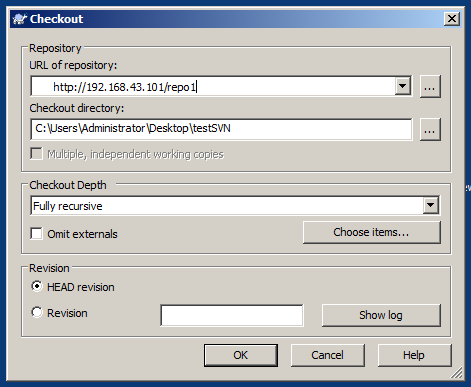Close the Checkout dialog

coord(452,19)
